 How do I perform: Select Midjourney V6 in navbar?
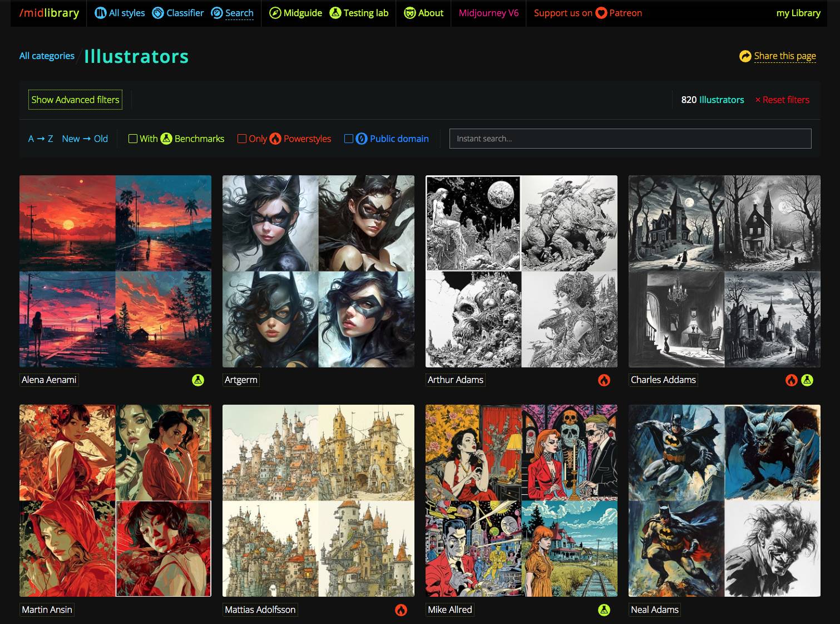(488, 13)
